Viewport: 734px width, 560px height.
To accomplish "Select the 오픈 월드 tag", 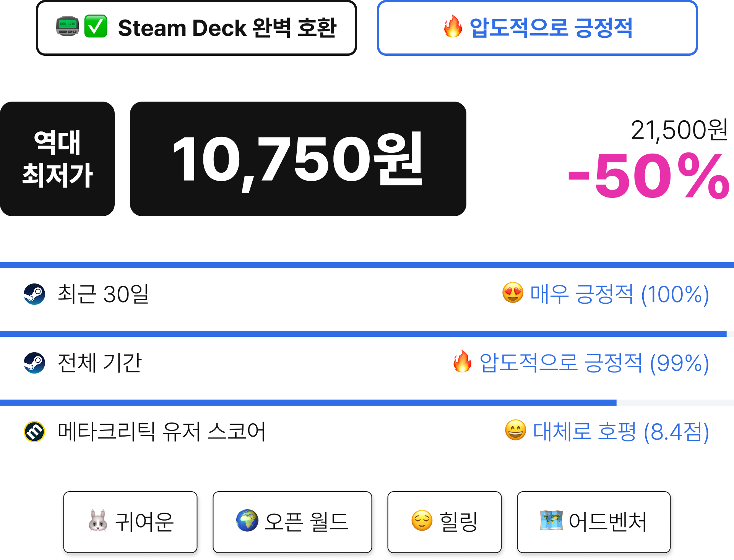I will tap(292, 522).
